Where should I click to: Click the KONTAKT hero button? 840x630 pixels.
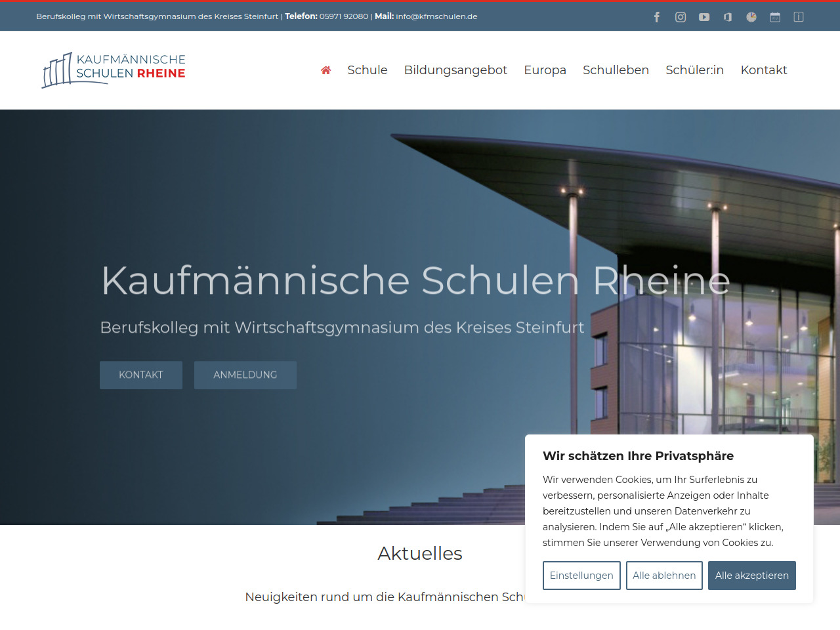pos(141,375)
